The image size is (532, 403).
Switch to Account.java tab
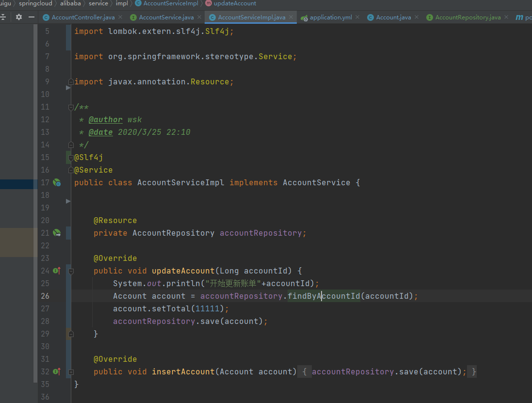click(x=393, y=17)
